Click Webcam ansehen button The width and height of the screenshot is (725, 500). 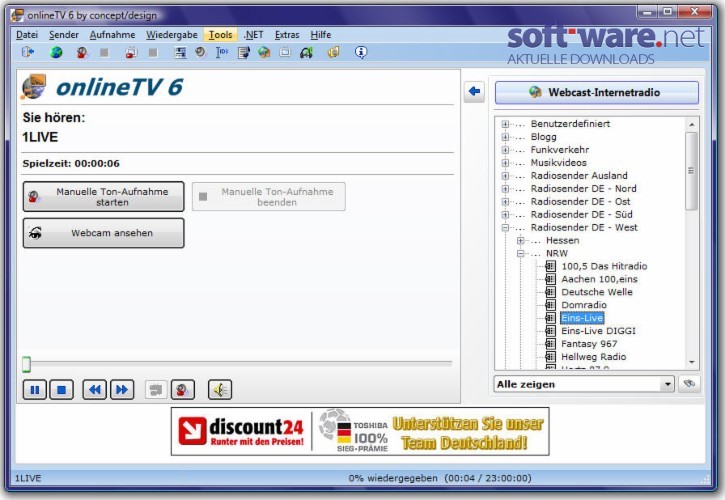pyautogui.click(x=104, y=233)
